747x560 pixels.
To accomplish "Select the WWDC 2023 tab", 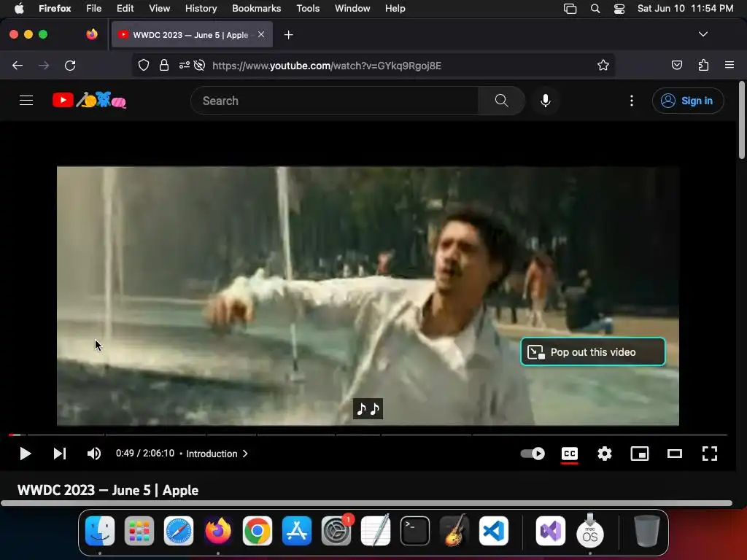I will point(192,34).
